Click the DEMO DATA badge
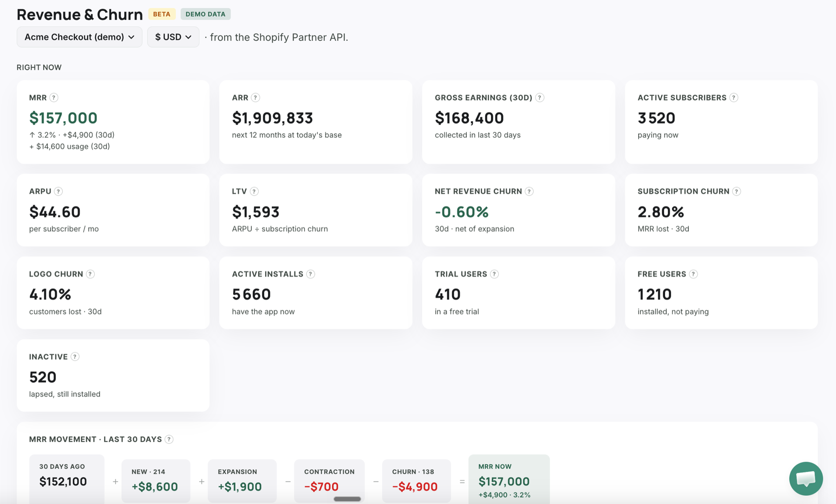Image resolution: width=836 pixels, height=504 pixels. (205, 14)
